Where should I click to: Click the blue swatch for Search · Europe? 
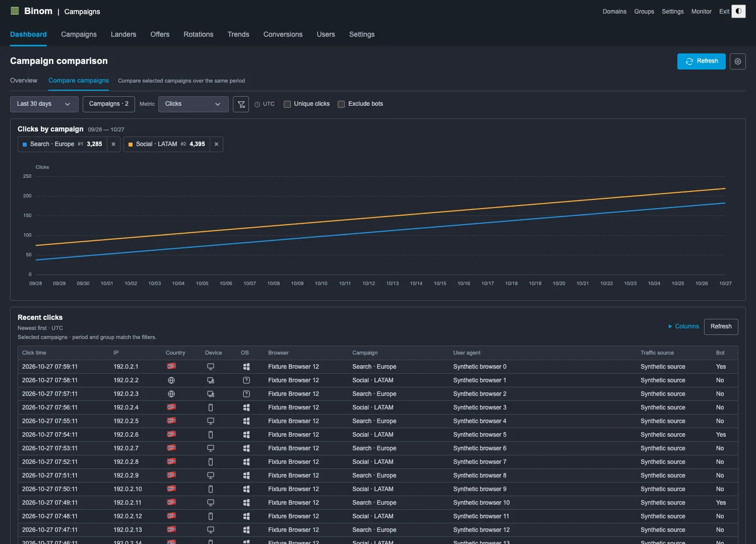click(25, 145)
